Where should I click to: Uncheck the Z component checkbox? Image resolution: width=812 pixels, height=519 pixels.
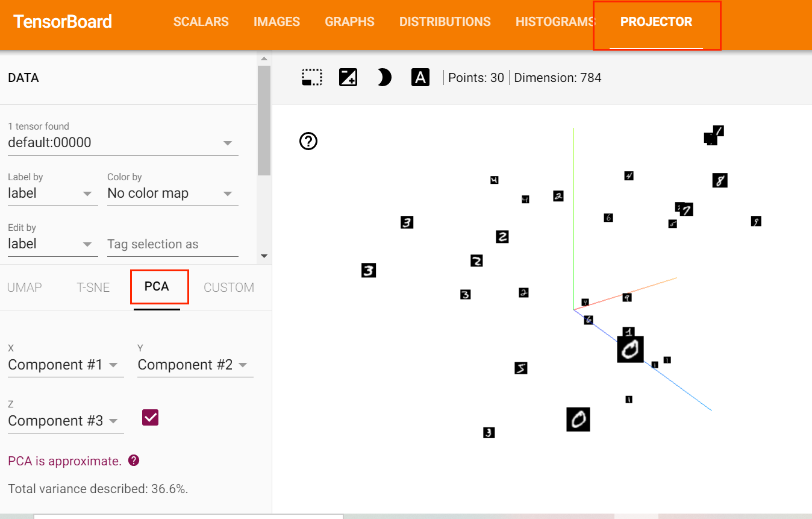(150, 417)
